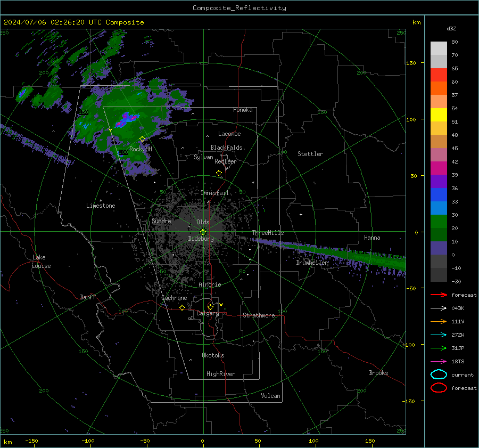
Task: Click the Strathmore label
Action: (x=259, y=315)
